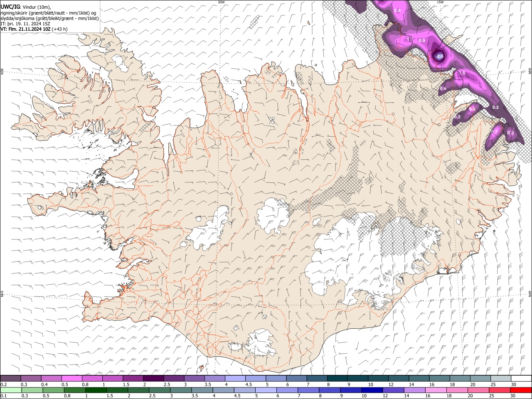
Task: Select the bright magenta swatch in snow scale
Action: pyautogui.click(x=72, y=379)
